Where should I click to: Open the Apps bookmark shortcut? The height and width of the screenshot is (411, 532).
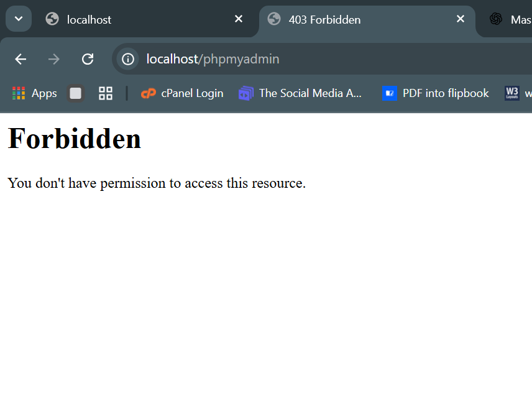[35, 93]
